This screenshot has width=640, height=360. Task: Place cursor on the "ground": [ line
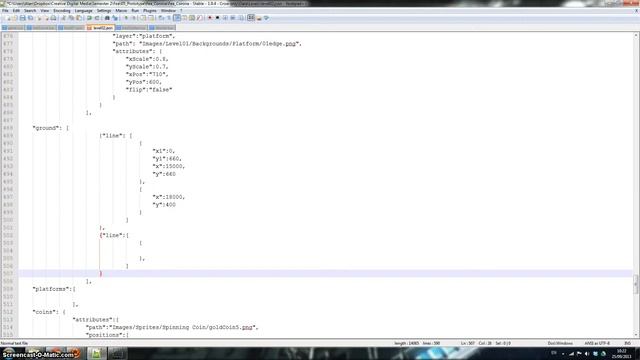click(51, 128)
